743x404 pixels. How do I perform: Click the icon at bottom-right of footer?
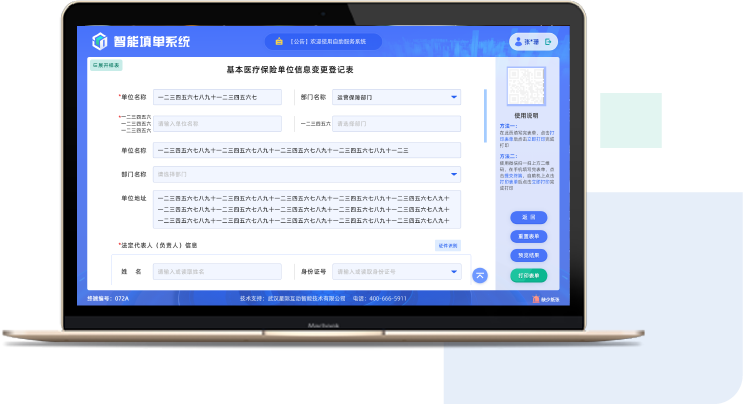coord(535,298)
